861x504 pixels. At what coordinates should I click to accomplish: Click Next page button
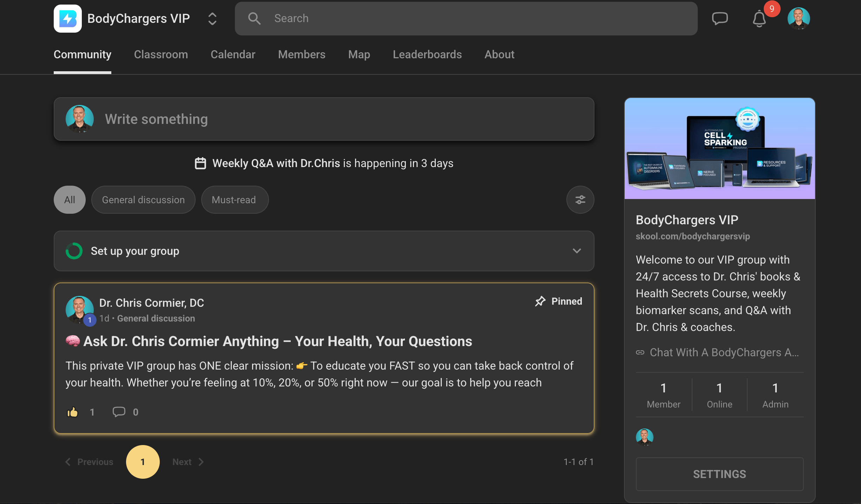(188, 462)
